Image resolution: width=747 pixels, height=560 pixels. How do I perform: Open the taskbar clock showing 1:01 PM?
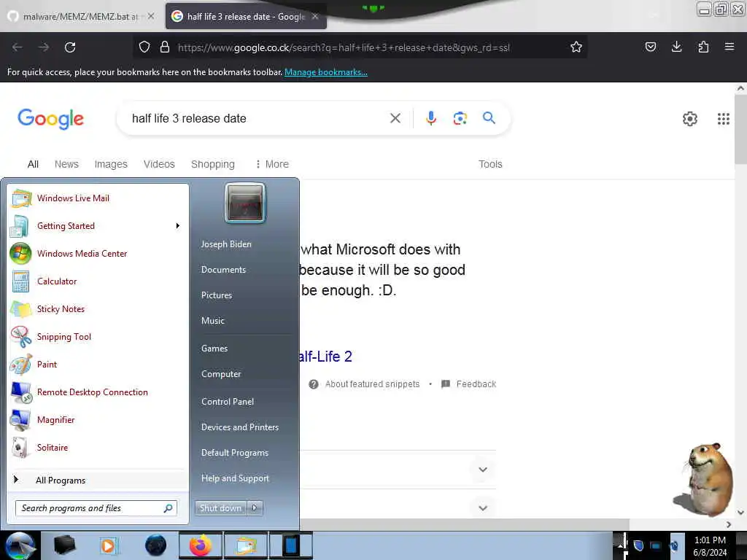click(710, 545)
